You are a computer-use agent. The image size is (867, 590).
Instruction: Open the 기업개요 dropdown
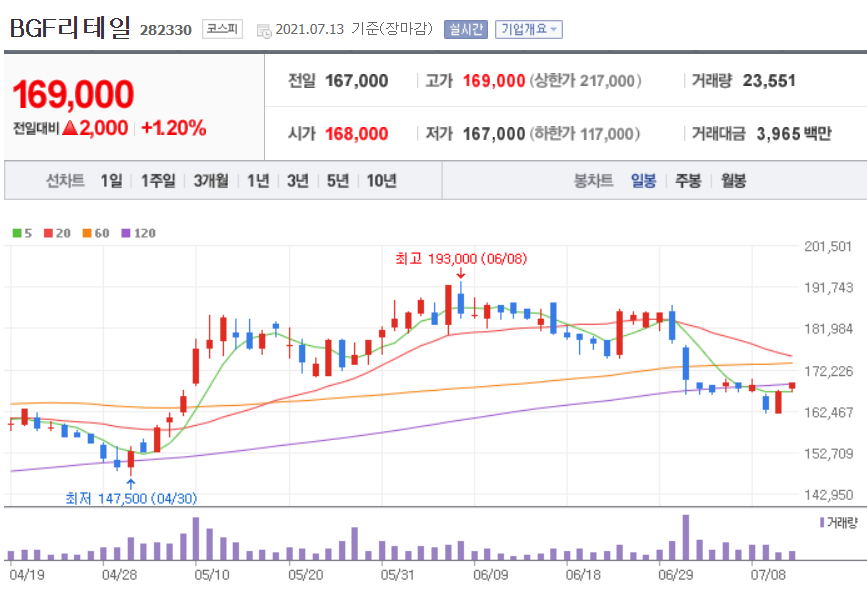click(x=529, y=29)
